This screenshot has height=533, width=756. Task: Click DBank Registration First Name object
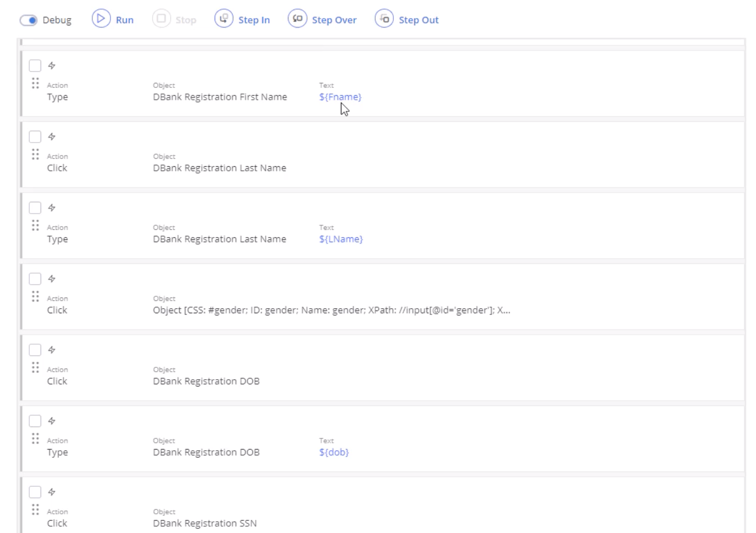pos(220,97)
